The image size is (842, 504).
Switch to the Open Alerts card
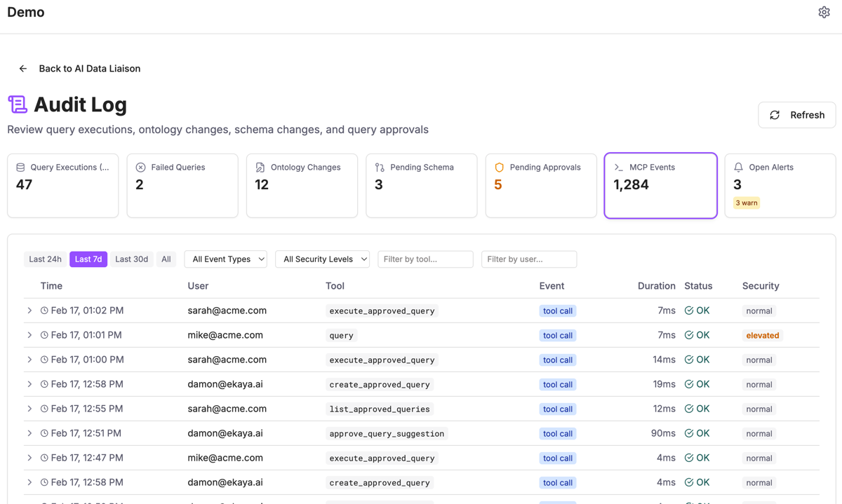(x=780, y=185)
